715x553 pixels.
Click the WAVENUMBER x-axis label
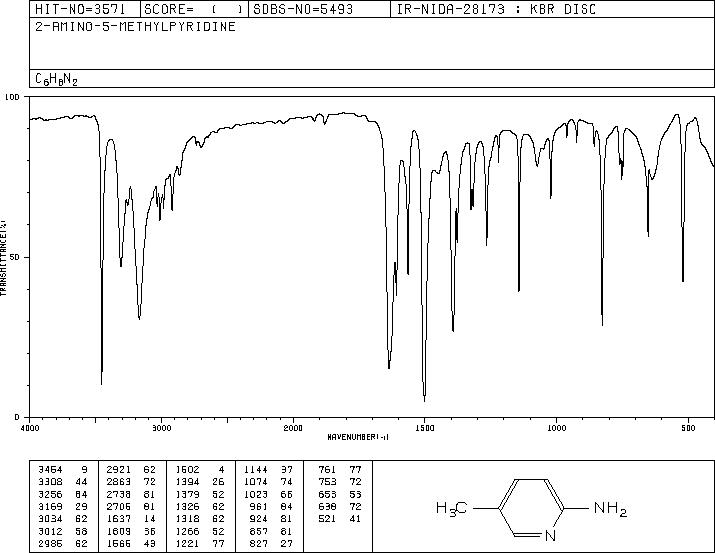click(x=358, y=437)
